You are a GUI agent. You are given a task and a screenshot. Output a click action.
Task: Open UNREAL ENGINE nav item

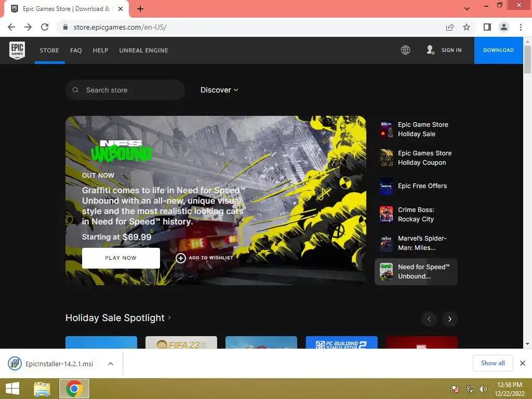pyautogui.click(x=143, y=50)
